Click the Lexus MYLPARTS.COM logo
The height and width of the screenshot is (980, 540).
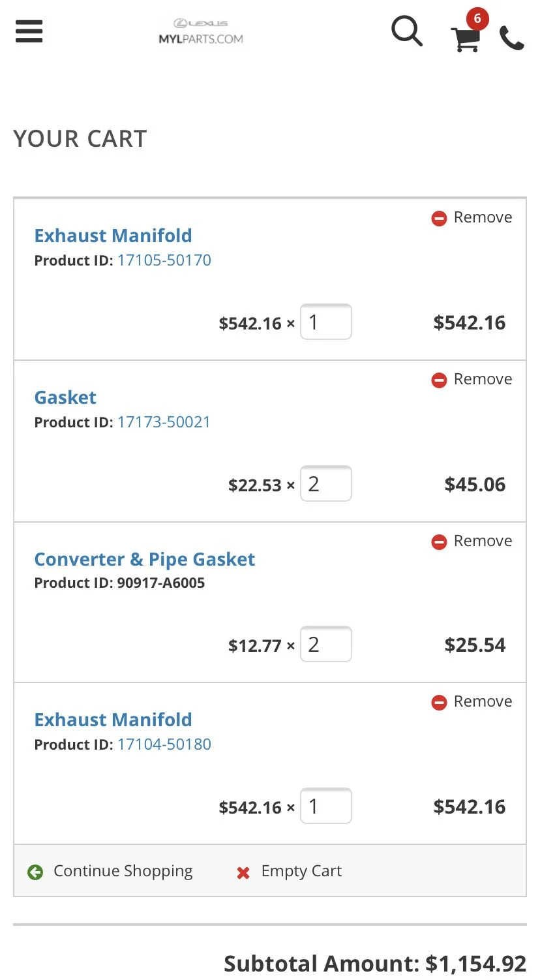click(201, 32)
